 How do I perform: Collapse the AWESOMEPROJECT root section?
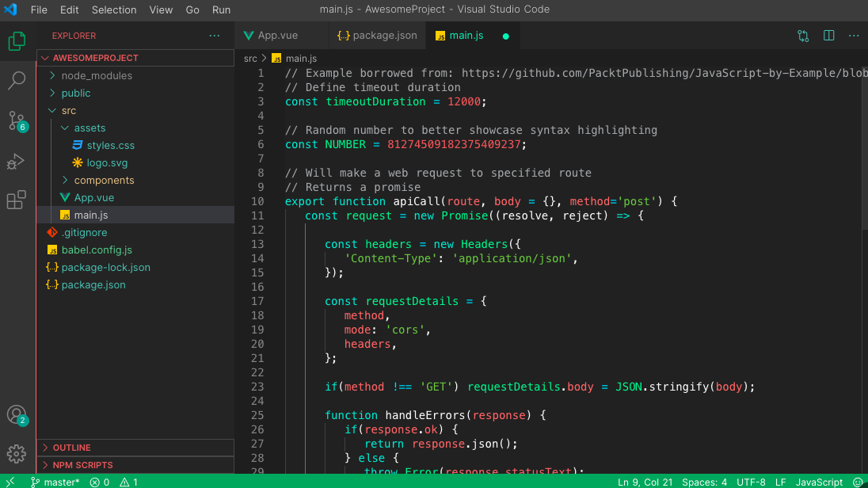tap(135, 58)
